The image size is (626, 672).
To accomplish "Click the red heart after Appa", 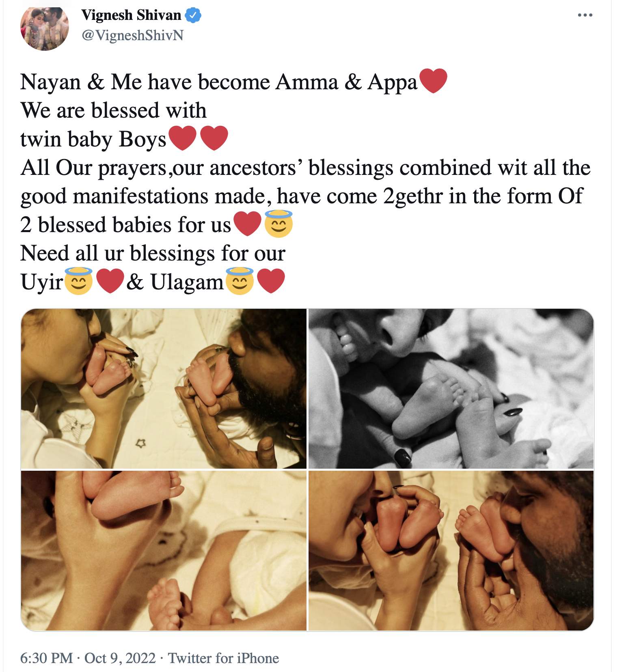I will click(433, 81).
